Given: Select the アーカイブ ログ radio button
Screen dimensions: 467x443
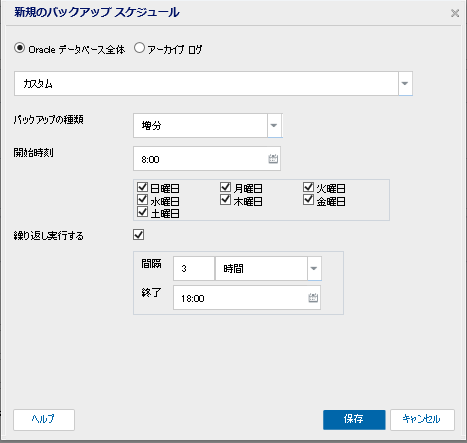Looking at the screenshot, I should (139, 48).
